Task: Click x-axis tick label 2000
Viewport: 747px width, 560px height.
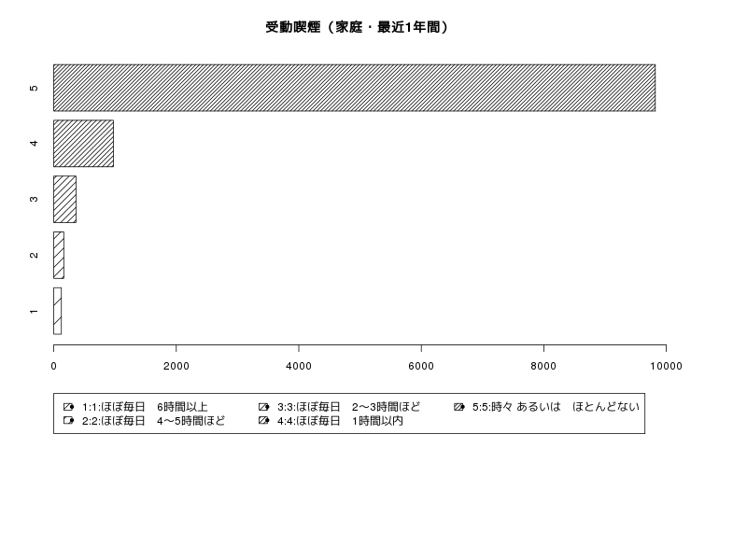Action: click(x=176, y=366)
